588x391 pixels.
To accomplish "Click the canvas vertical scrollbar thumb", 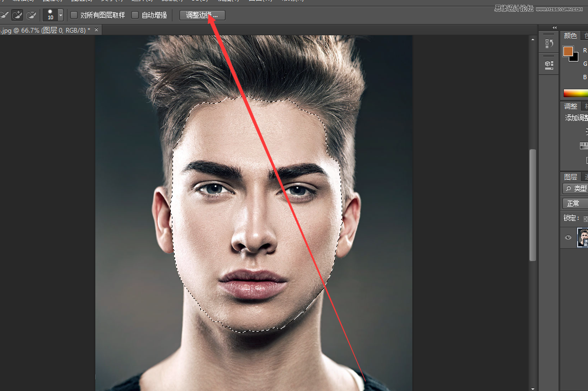I will (x=532, y=205).
